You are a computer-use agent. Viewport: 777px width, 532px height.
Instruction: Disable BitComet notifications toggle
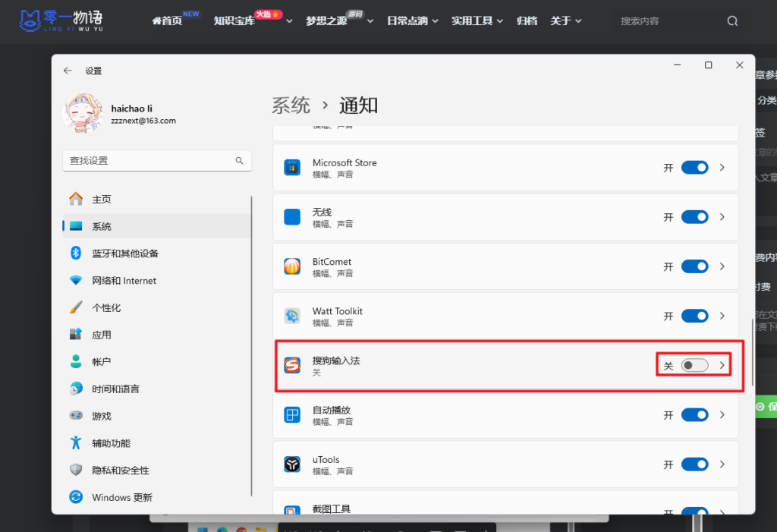[x=695, y=266]
